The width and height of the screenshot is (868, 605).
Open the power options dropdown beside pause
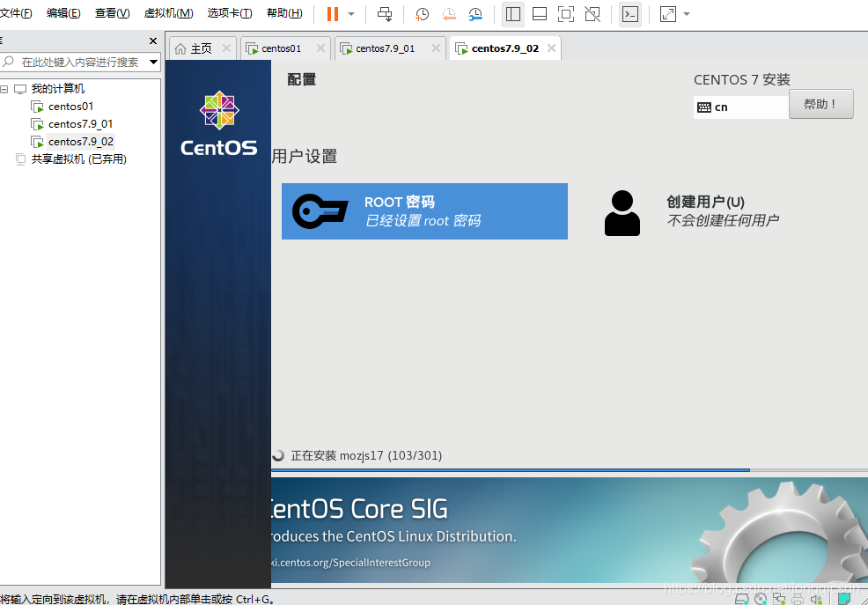pos(351,14)
